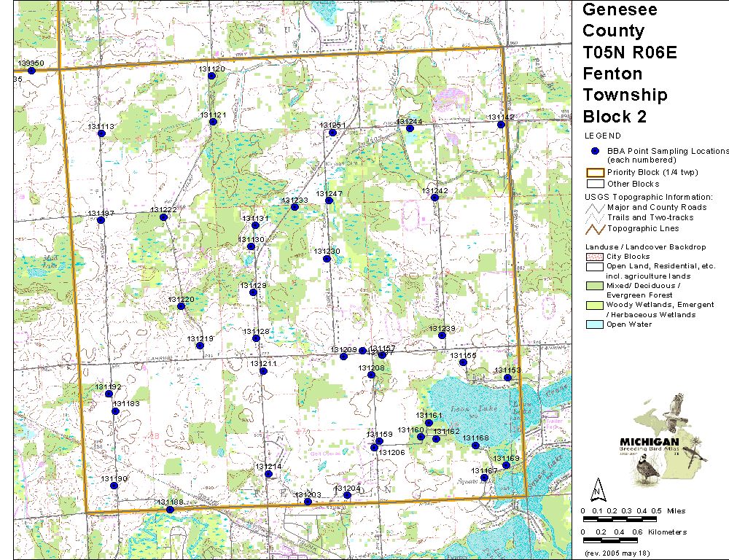Select the sampling point labeled 131120
Viewport: 729px width, 560px height.
click(x=211, y=76)
